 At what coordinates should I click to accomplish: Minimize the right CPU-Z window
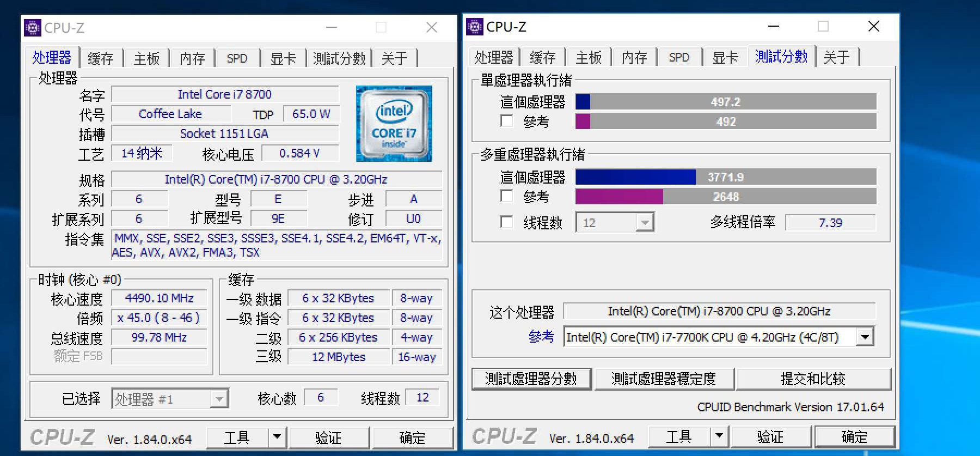coord(774,26)
